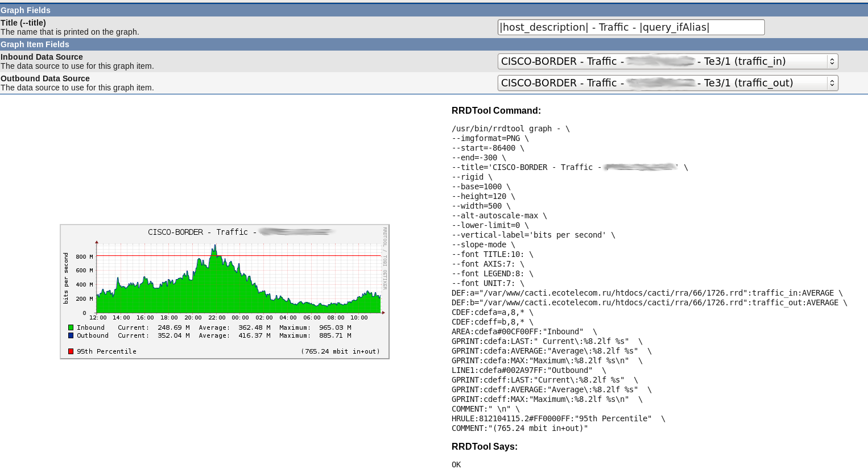The image size is (868, 473).
Task: Click the '--slope-mode' command line
Action: [x=483, y=244]
